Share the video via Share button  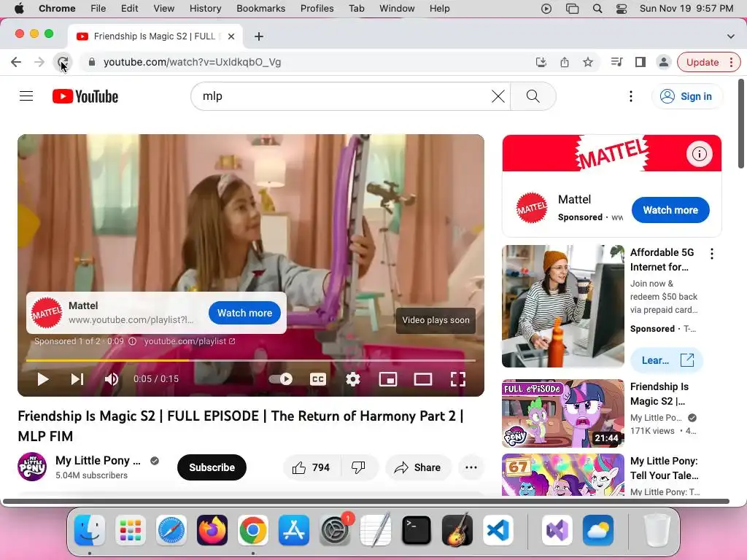(418, 467)
